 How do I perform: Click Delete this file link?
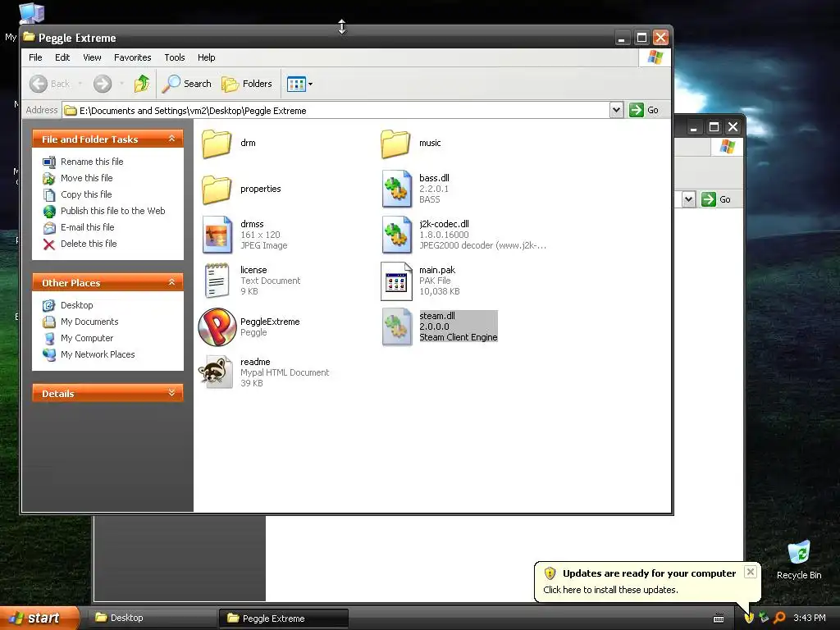tap(89, 244)
